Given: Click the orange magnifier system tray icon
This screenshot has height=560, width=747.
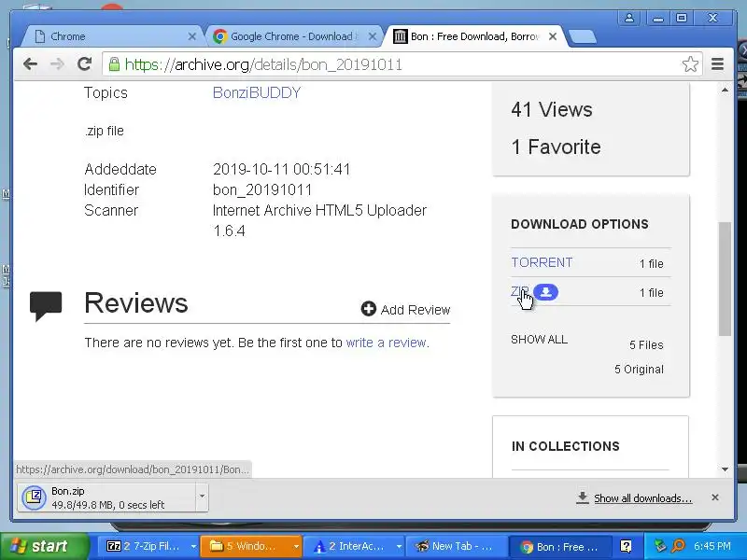Looking at the screenshot, I should click(x=678, y=546).
